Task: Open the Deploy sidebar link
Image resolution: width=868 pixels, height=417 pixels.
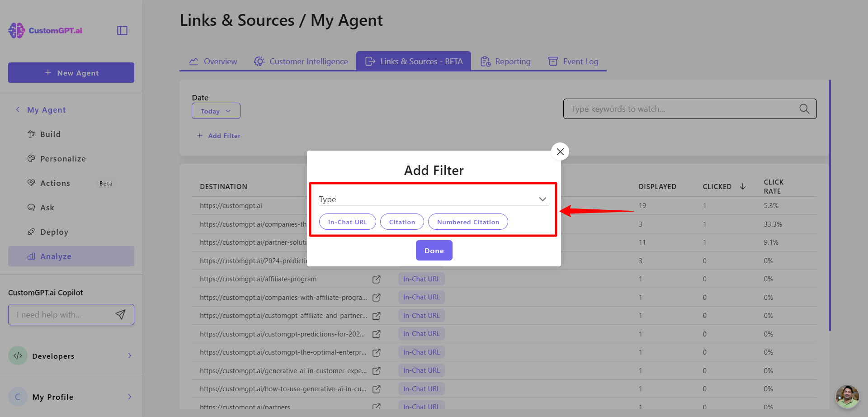Action: 54,232
